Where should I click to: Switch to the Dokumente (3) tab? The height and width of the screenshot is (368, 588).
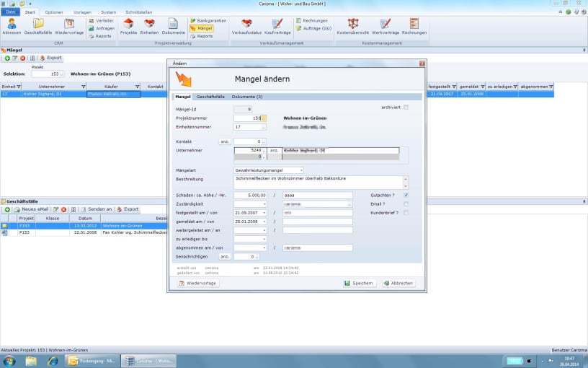pyautogui.click(x=247, y=97)
